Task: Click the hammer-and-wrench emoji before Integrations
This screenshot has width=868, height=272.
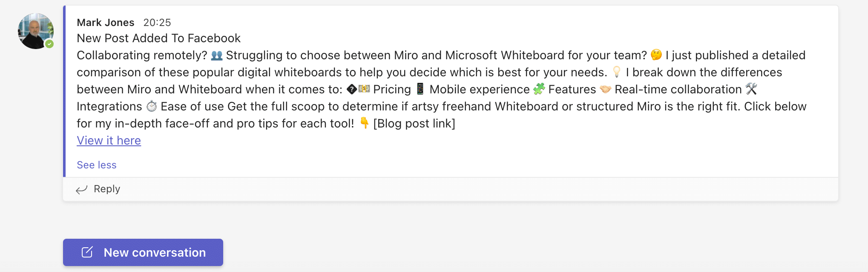Action: pyautogui.click(x=752, y=89)
